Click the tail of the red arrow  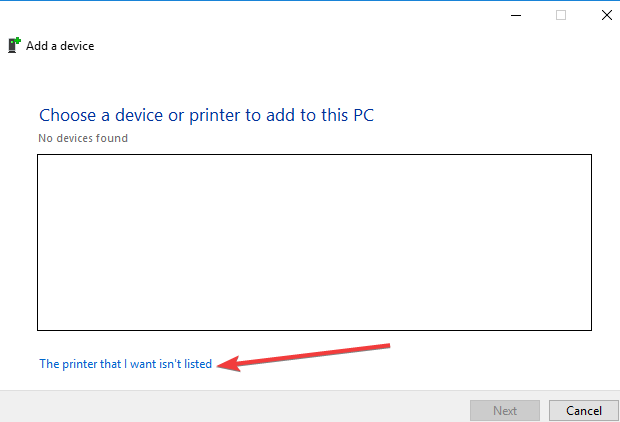(x=386, y=346)
